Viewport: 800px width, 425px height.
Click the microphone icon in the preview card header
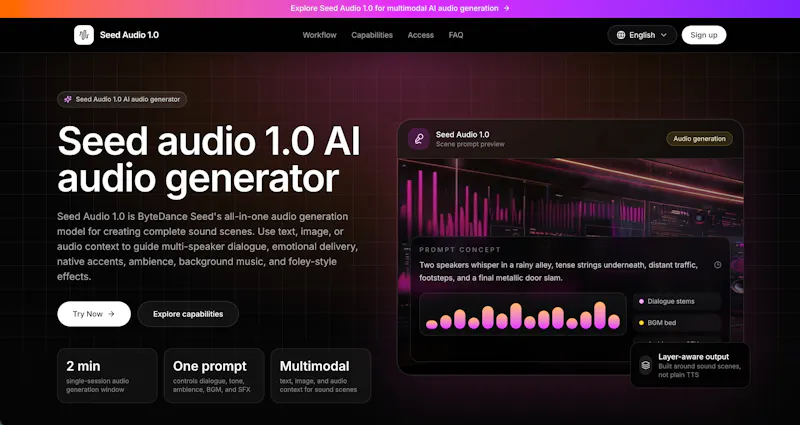point(418,139)
